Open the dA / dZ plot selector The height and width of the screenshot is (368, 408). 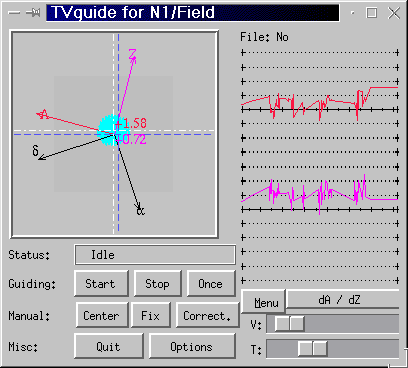[342, 300]
